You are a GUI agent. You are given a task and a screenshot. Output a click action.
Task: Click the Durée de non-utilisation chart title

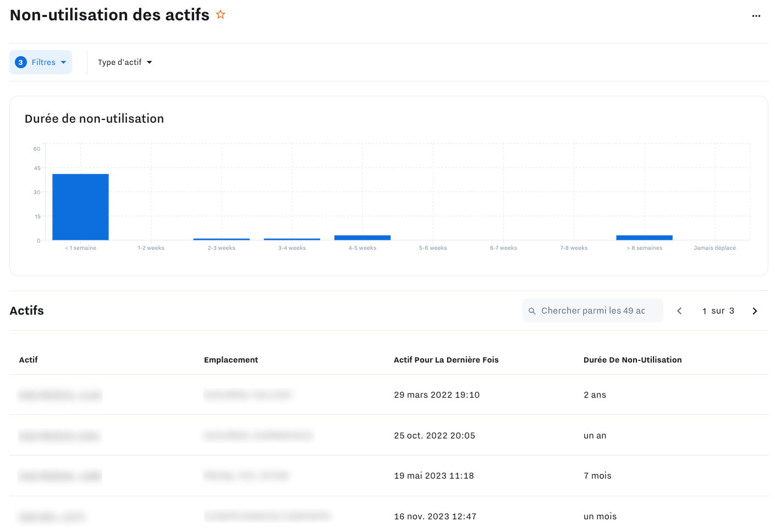point(94,118)
